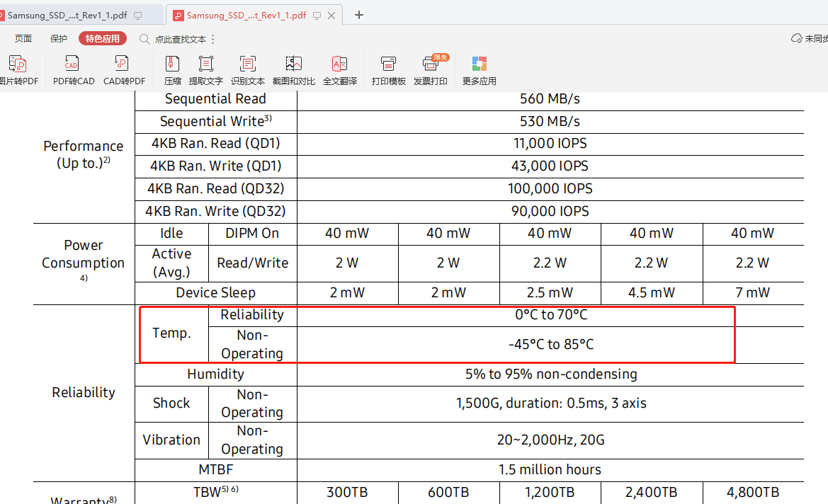Viewport: 828px width, 504px height.
Task: Click the -45°C to 85°C temperature value
Action: coord(551,344)
